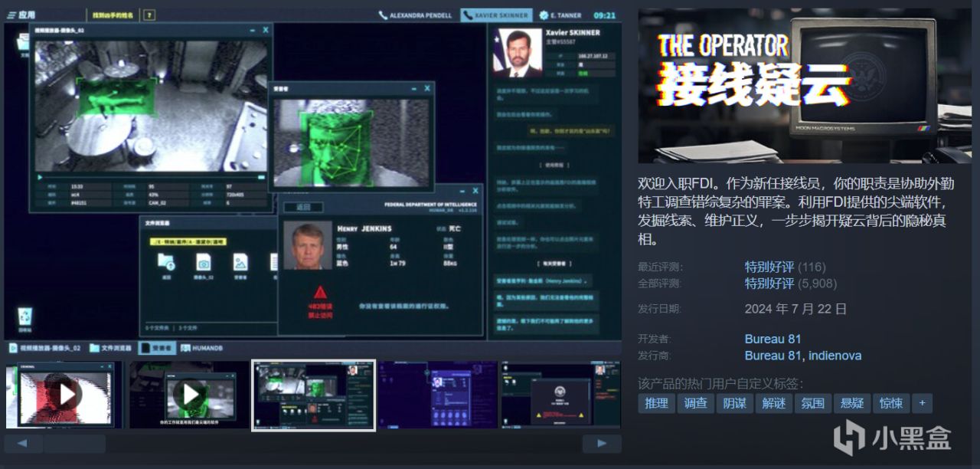Click the 解谜 tag
This screenshot has height=469, width=980.
pyautogui.click(x=773, y=403)
